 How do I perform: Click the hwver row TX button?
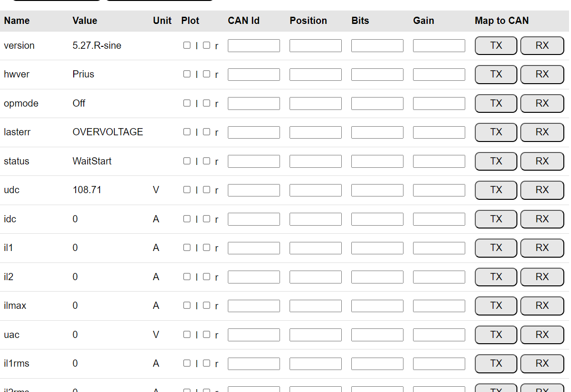click(x=496, y=74)
